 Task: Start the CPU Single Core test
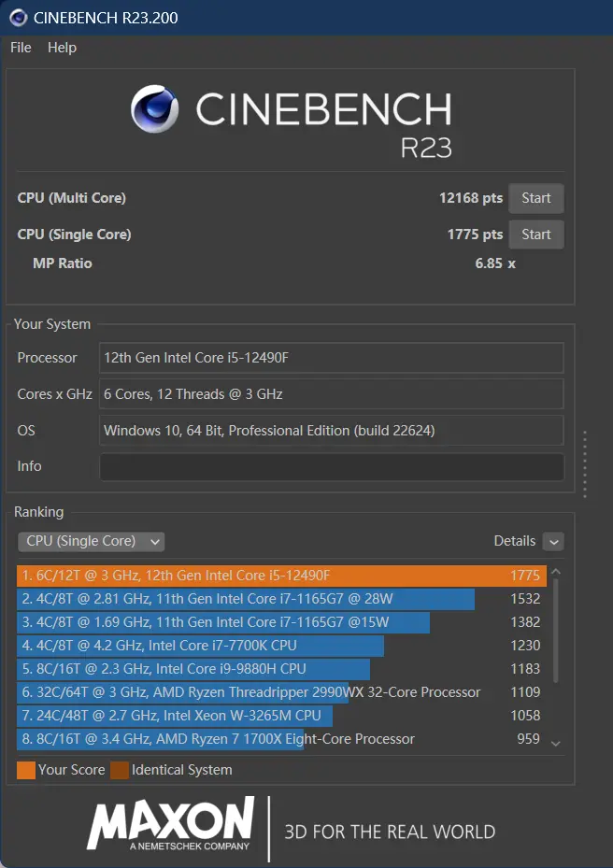(535, 235)
